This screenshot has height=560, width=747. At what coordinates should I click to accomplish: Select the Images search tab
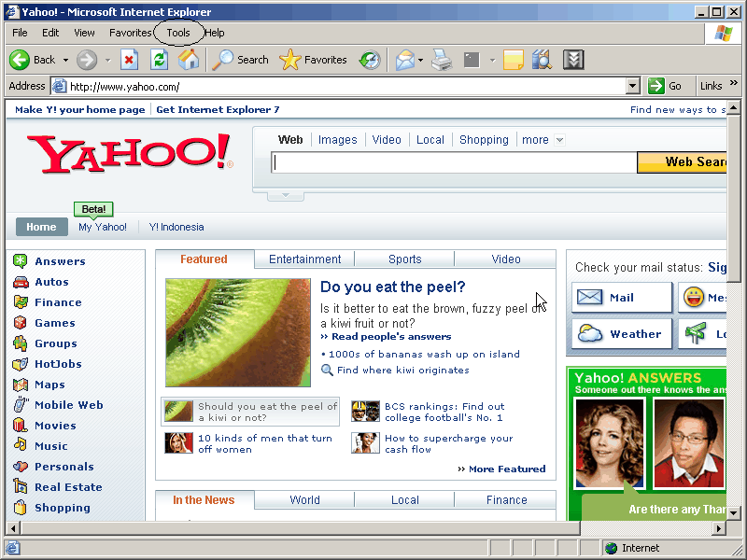coord(337,140)
